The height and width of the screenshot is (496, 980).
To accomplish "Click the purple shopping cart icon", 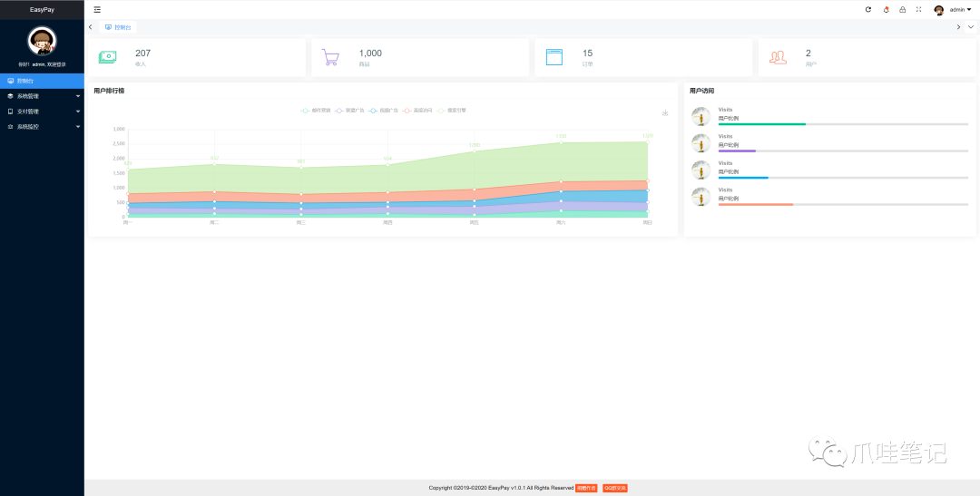I will click(x=330, y=57).
